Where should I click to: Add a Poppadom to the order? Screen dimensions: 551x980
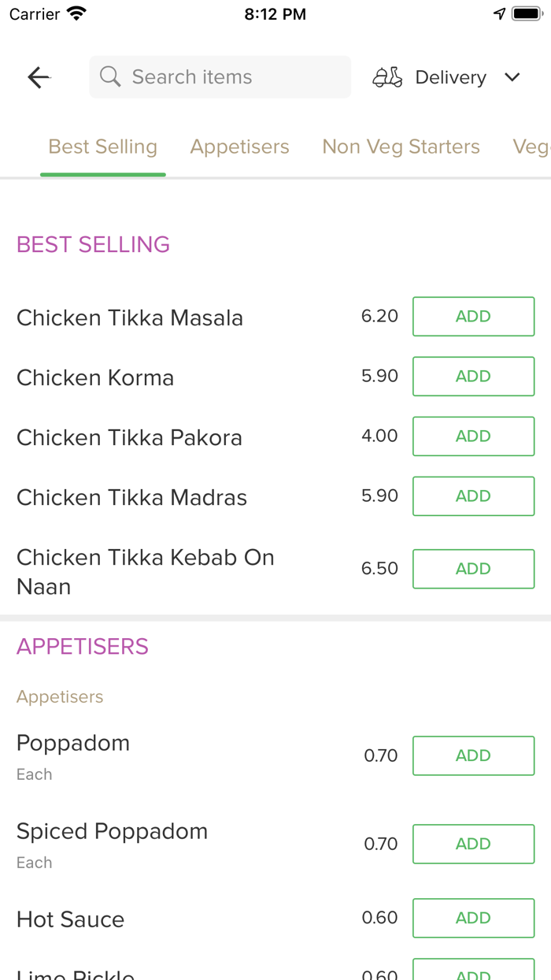coord(473,755)
